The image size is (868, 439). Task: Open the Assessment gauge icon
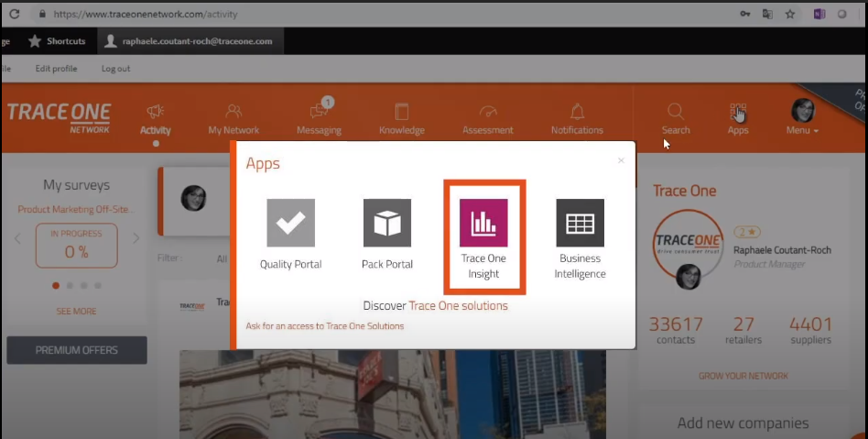488,112
